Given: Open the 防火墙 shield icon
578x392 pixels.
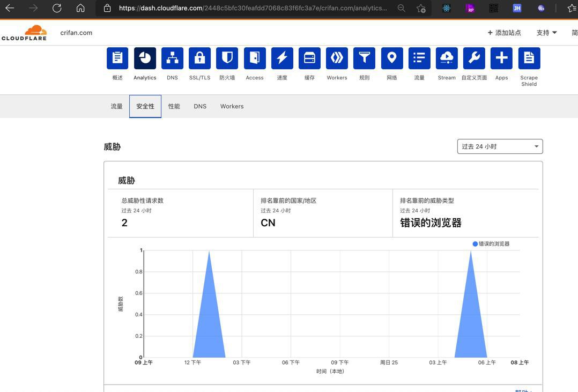Looking at the screenshot, I should [227, 58].
